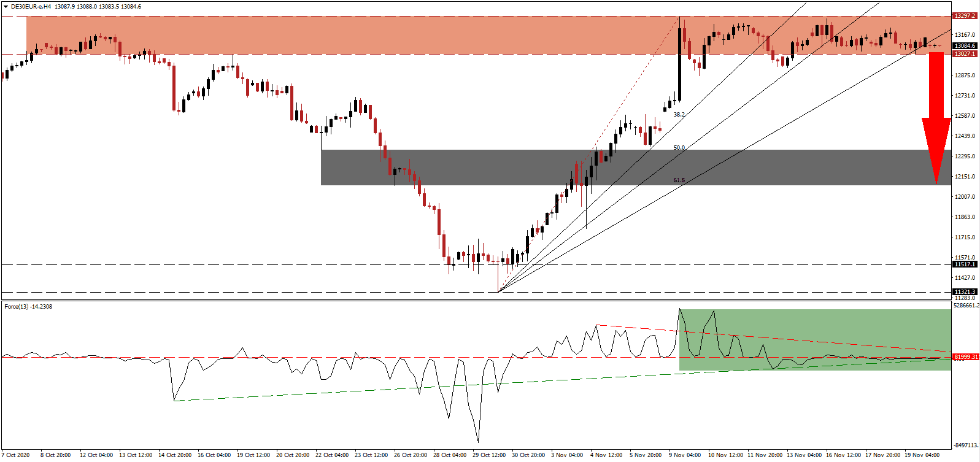Select the green rectangle in Force panel
This screenshot has width=980, height=462.
815,340
